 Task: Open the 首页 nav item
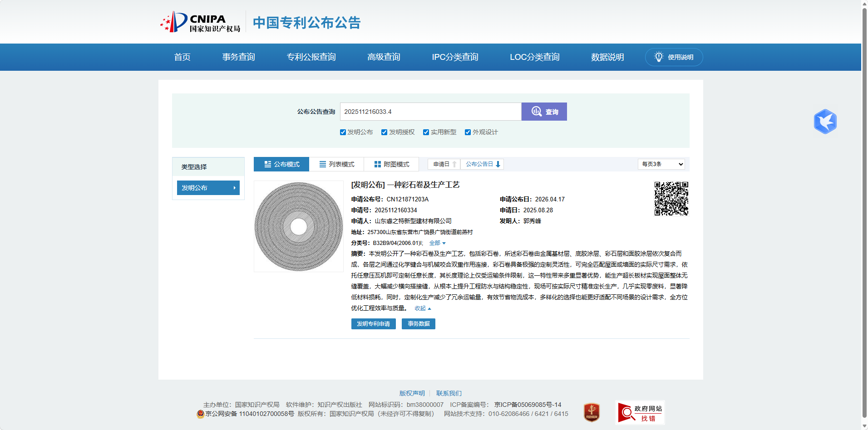[x=182, y=57]
